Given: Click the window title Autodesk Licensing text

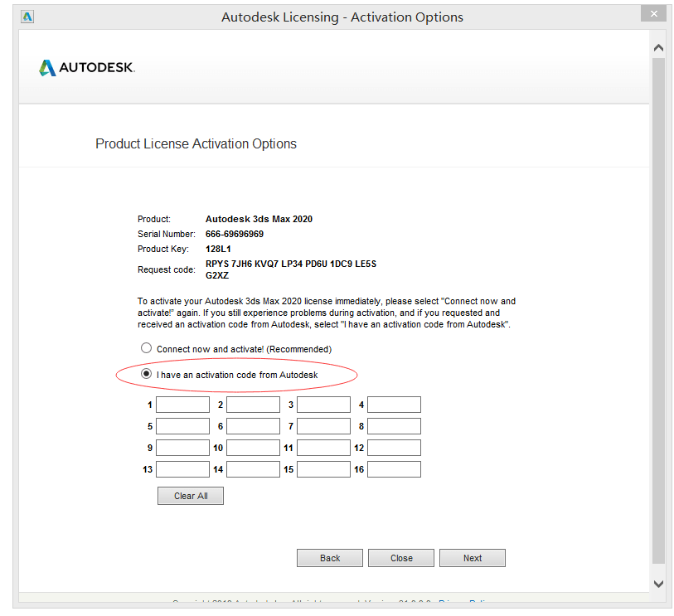Looking at the screenshot, I should coord(342,17).
